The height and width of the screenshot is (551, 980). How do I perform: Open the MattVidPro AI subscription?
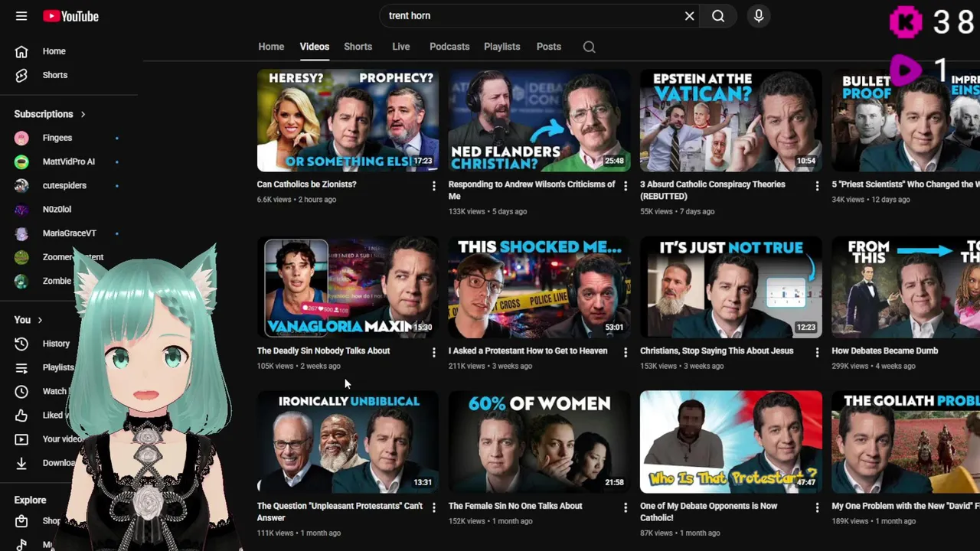coord(69,161)
